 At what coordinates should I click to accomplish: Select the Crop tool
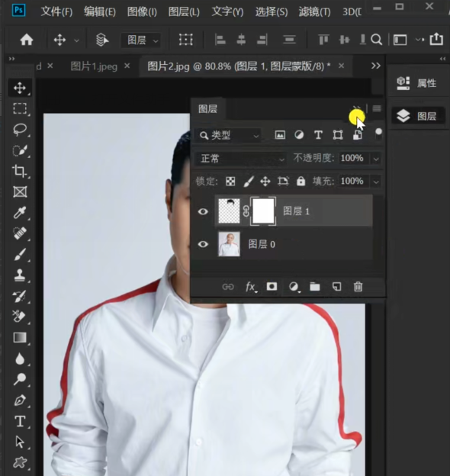click(20, 171)
